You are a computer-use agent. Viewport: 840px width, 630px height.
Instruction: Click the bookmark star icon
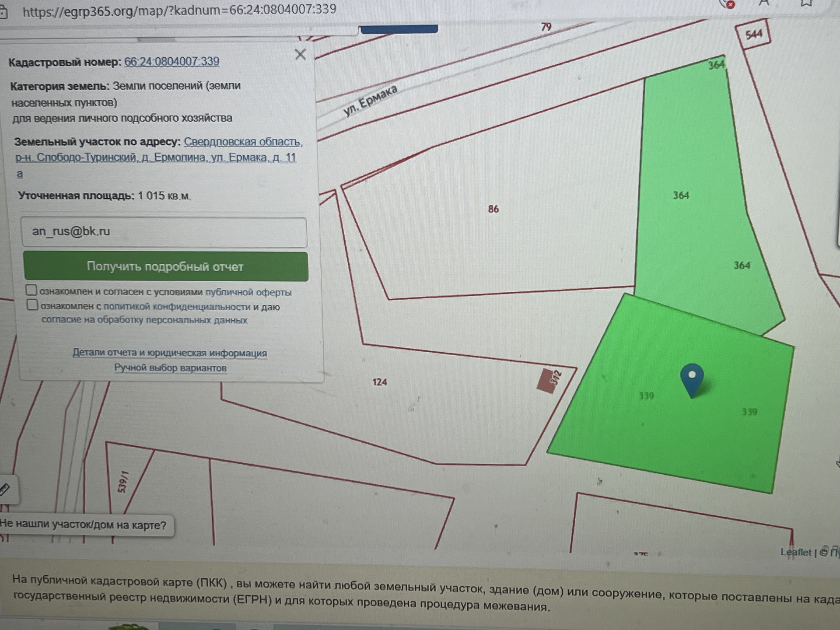tap(806, 3)
